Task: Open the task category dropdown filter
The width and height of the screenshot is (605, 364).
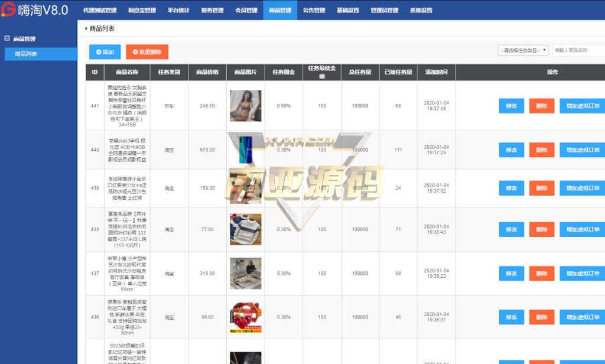Action: (x=523, y=50)
